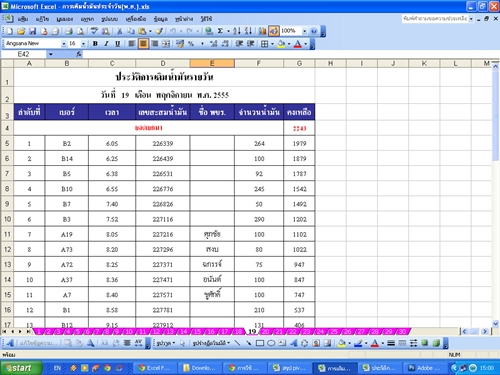Open the รูปแบบ (Format) menu

(x=110, y=19)
